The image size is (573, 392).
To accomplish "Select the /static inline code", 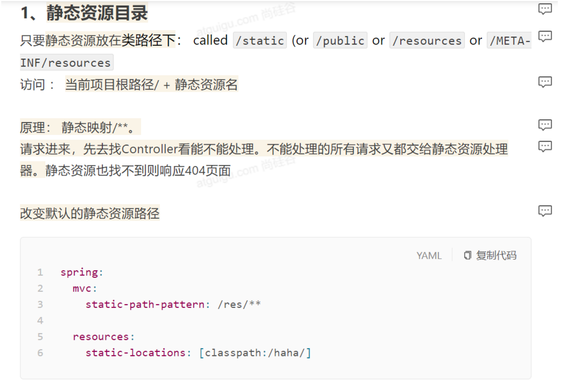I will pos(260,41).
